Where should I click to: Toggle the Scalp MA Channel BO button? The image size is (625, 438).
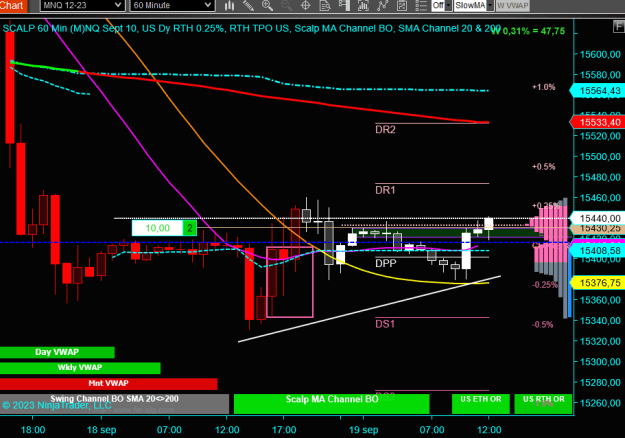tap(332, 404)
